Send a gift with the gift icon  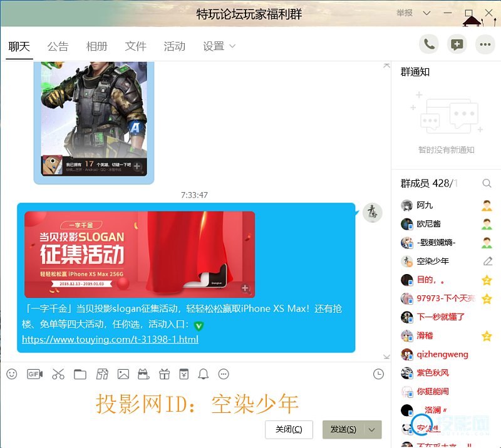coord(164,374)
